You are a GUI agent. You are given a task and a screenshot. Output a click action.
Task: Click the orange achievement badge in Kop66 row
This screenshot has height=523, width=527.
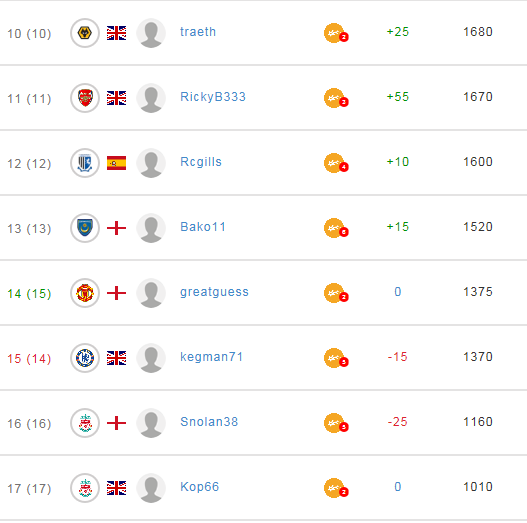pos(336,488)
